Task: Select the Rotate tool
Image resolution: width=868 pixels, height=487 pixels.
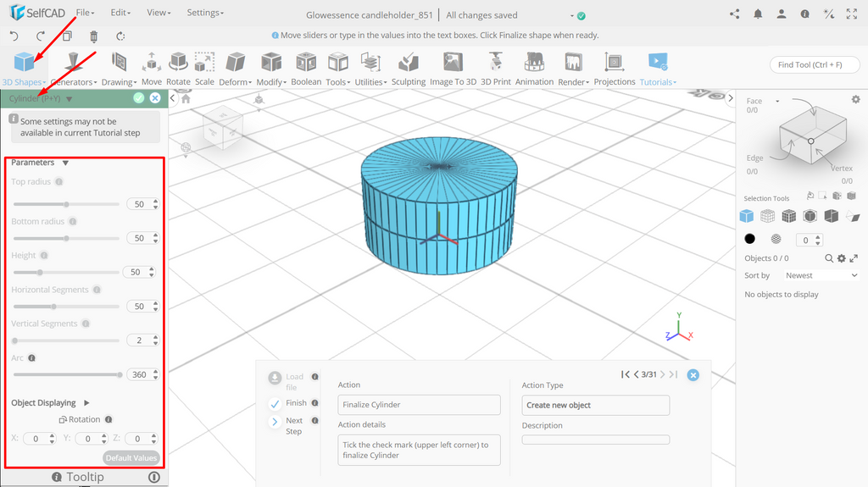Action: [178, 69]
